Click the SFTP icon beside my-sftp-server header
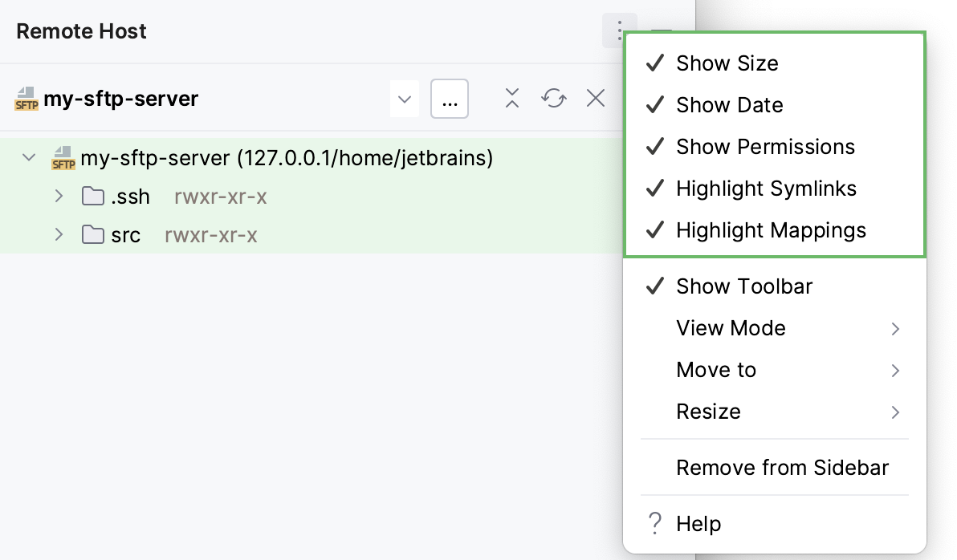 click(x=26, y=98)
